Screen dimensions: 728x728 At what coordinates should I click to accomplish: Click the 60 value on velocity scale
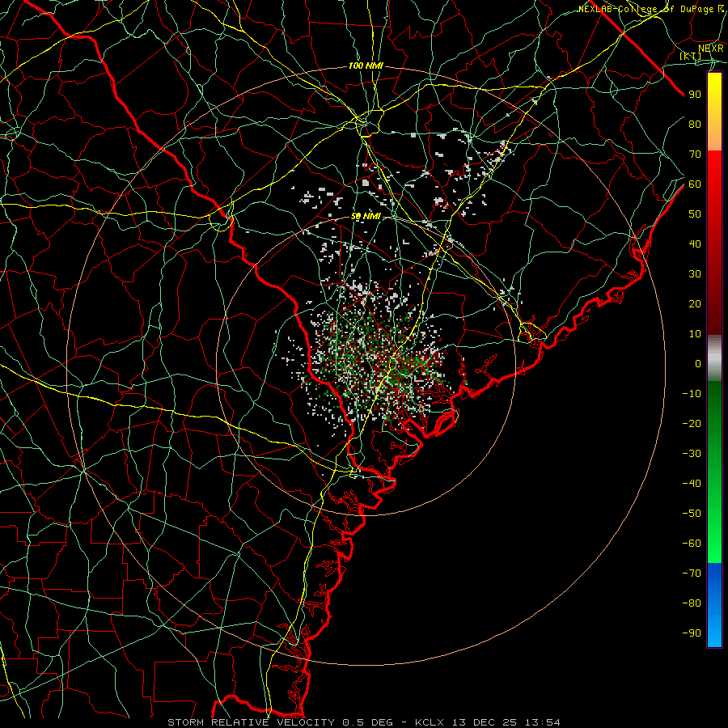click(695, 184)
